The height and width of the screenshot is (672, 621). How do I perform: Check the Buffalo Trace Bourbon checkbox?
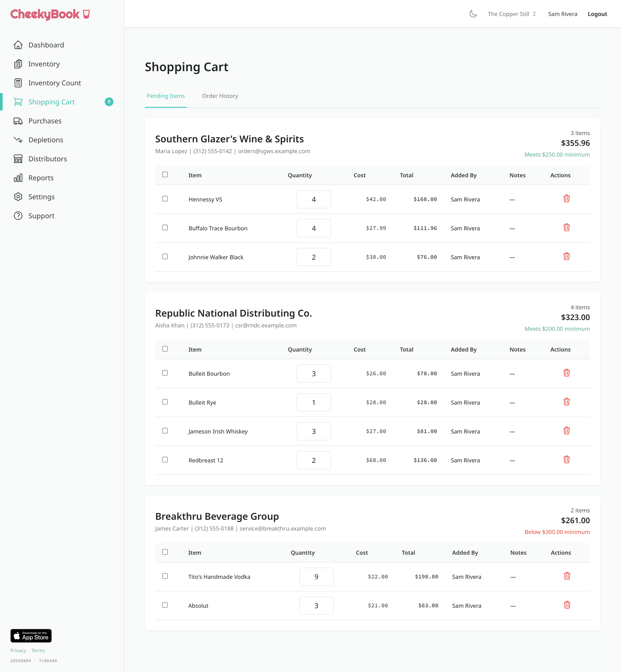[165, 227]
